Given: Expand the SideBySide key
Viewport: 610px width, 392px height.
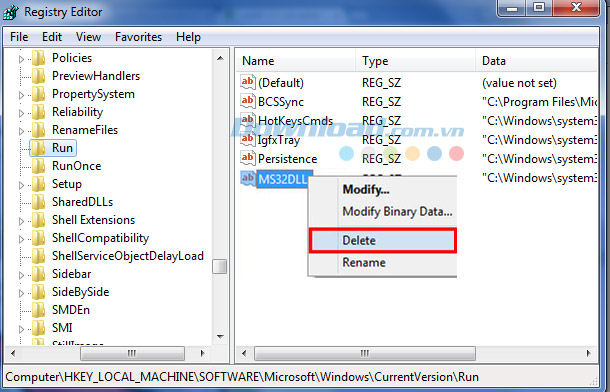Looking at the screenshot, I should (21, 293).
